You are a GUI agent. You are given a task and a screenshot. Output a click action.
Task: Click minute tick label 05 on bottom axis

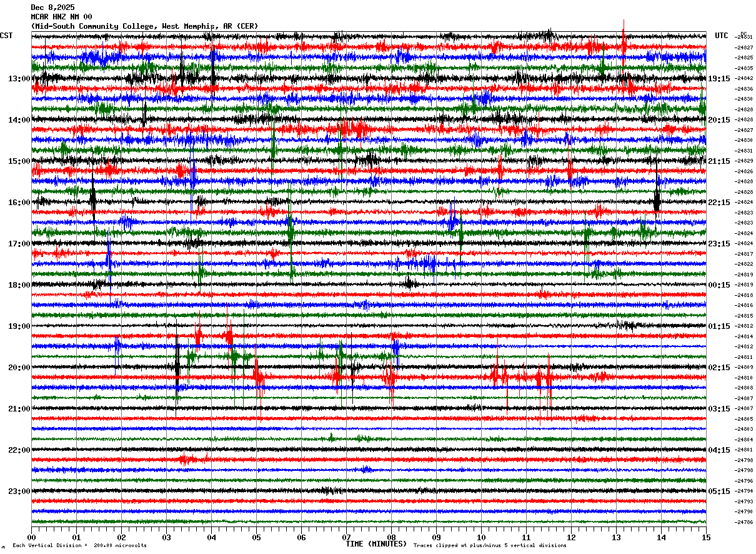pos(256,536)
